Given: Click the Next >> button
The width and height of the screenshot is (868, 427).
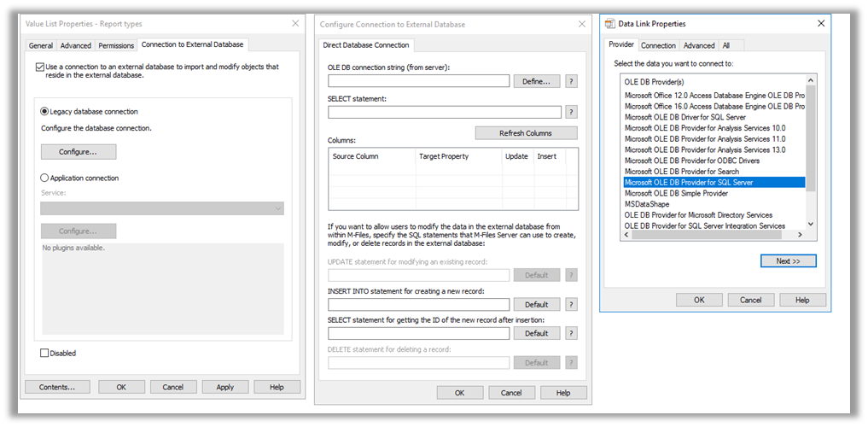Looking at the screenshot, I should coord(789,260).
